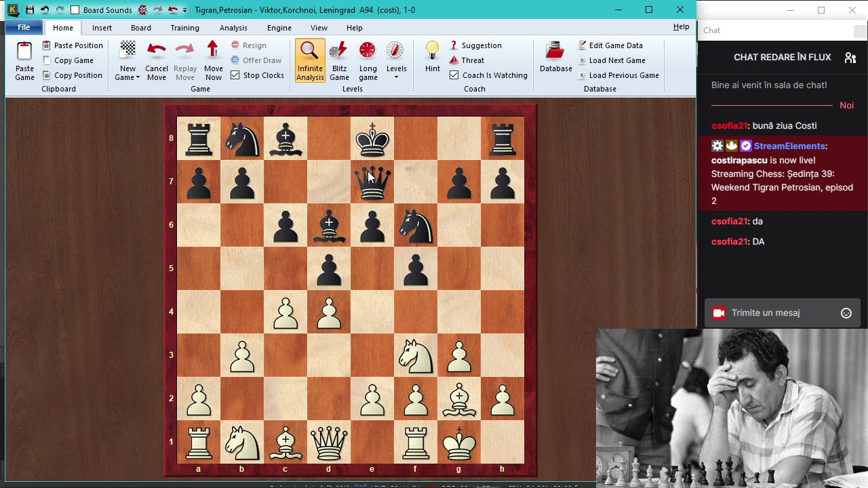Open the Database window
868x488 pixels.
[556, 57]
